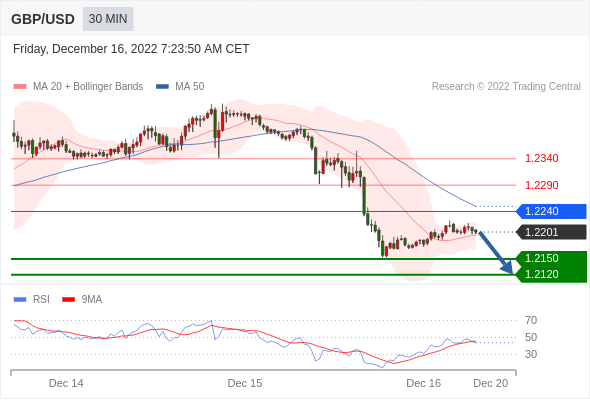
Task: Click the blue downward trend arrow
Action: click(496, 252)
